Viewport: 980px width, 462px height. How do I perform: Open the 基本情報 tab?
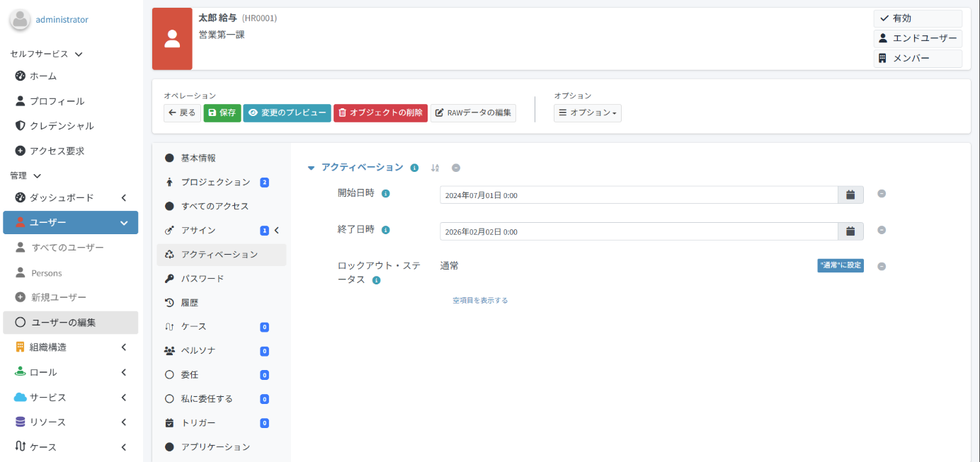click(198, 158)
